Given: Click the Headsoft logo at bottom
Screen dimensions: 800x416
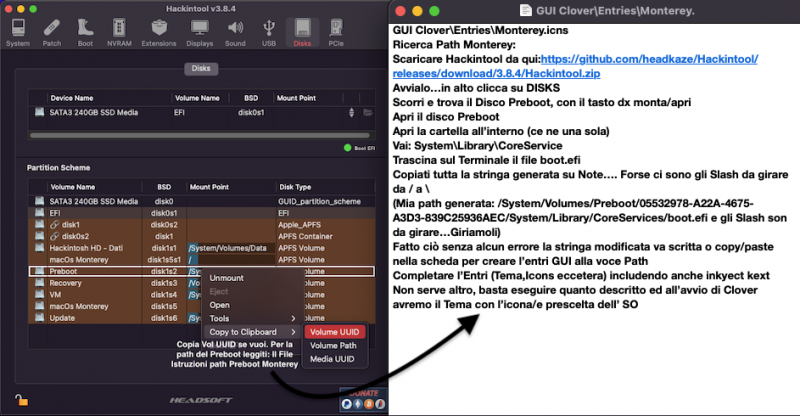Looking at the screenshot, I should tap(201, 400).
